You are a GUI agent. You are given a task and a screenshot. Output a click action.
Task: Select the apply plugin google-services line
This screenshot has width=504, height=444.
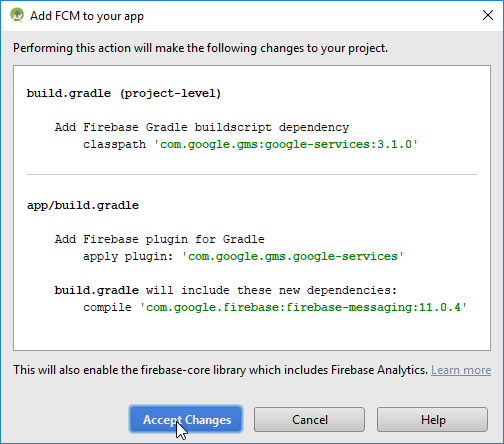click(x=243, y=256)
